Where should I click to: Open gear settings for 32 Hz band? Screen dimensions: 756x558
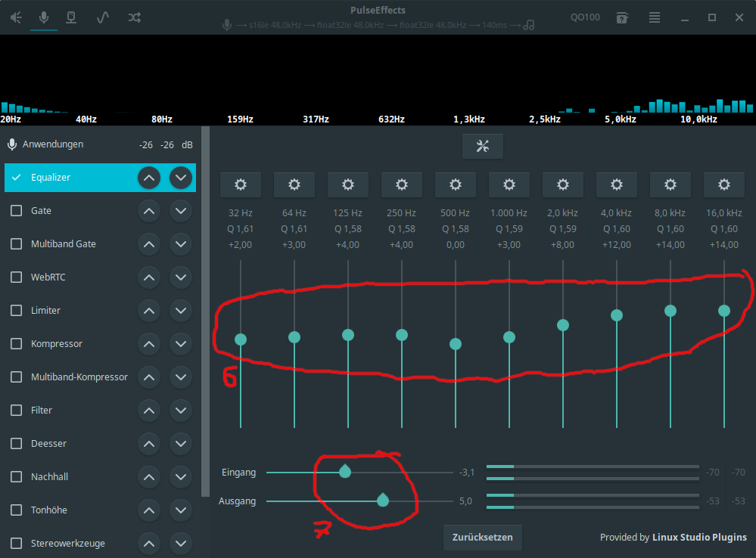(x=241, y=184)
